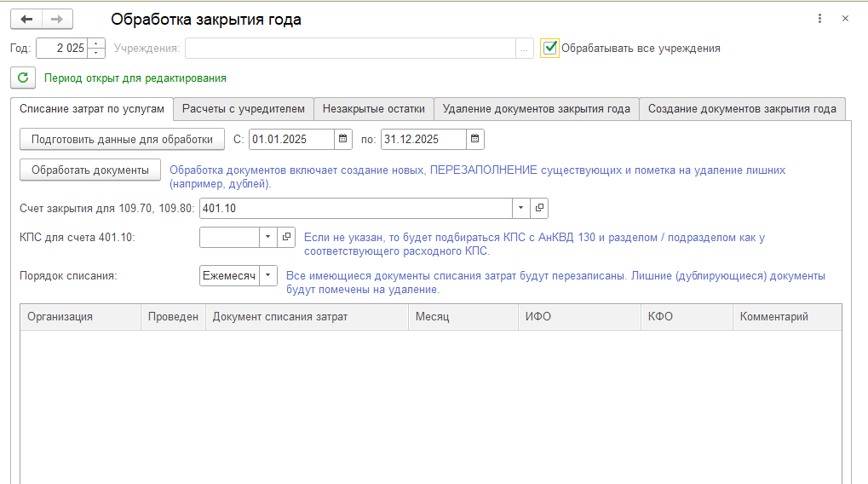
Task: Click the hint starting Если не указан
Action: tap(534, 245)
